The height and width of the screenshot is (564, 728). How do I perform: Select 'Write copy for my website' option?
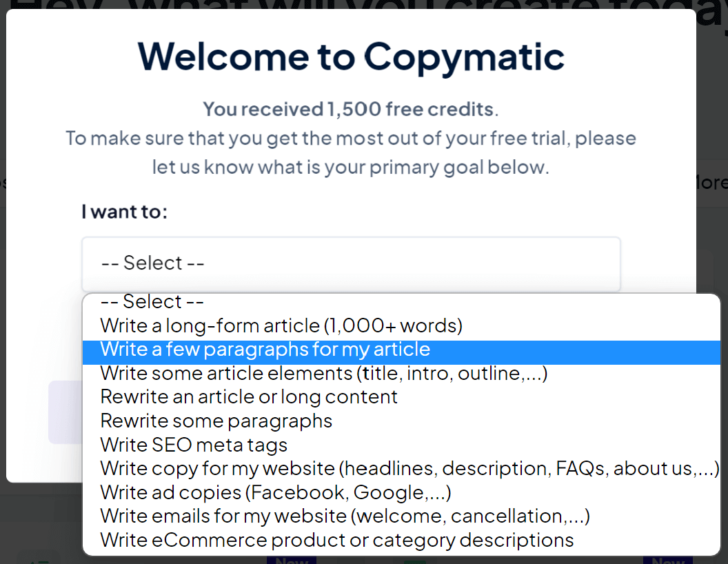point(410,469)
